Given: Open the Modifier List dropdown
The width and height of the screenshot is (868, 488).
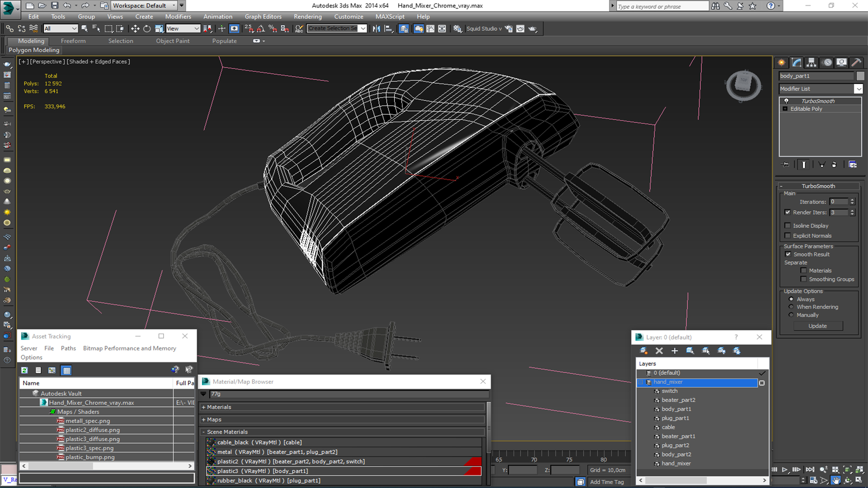Looking at the screenshot, I should click(x=858, y=89).
